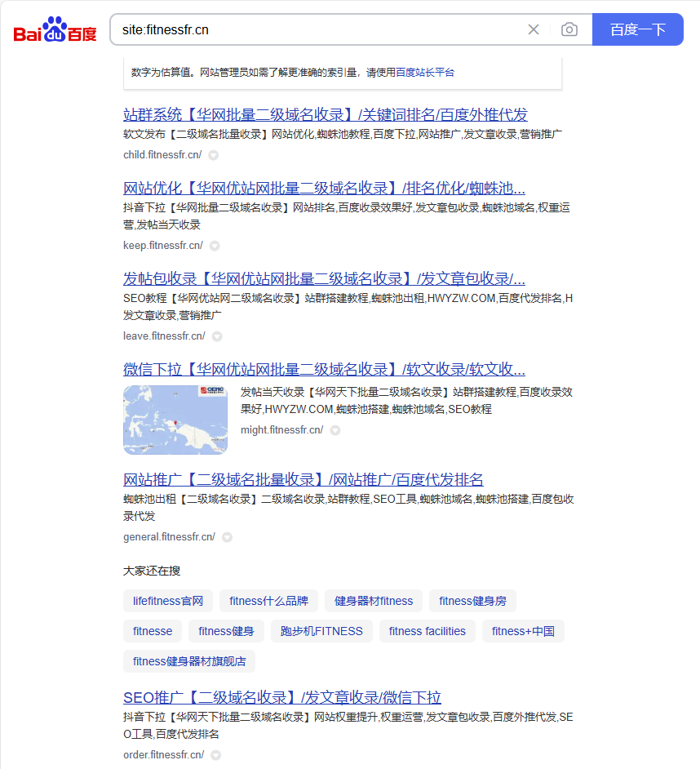Screen dimensions: 700x769
Task: Click the order.fitnessfr.cn/ URL text
Action: tap(164, 755)
